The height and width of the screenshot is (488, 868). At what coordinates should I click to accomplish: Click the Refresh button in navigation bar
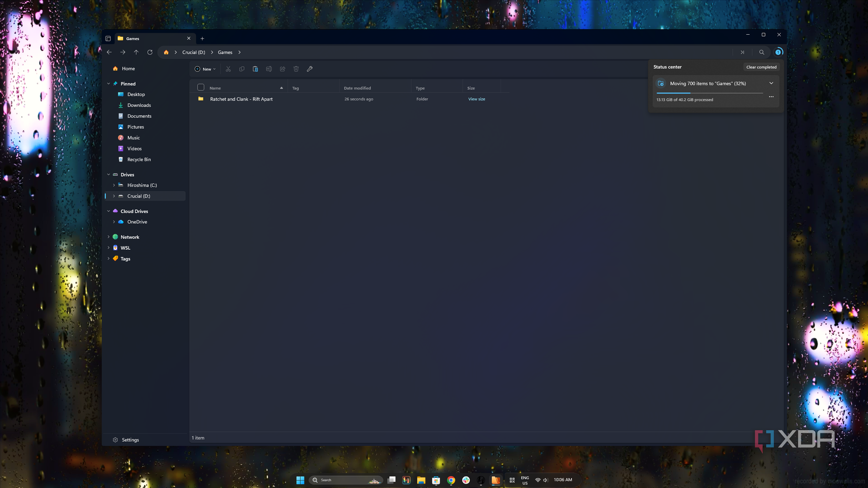[150, 52]
